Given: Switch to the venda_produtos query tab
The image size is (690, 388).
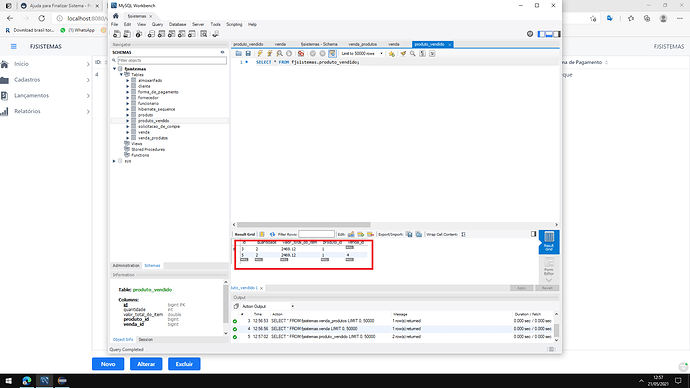Looking at the screenshot, I should (363, 44).
